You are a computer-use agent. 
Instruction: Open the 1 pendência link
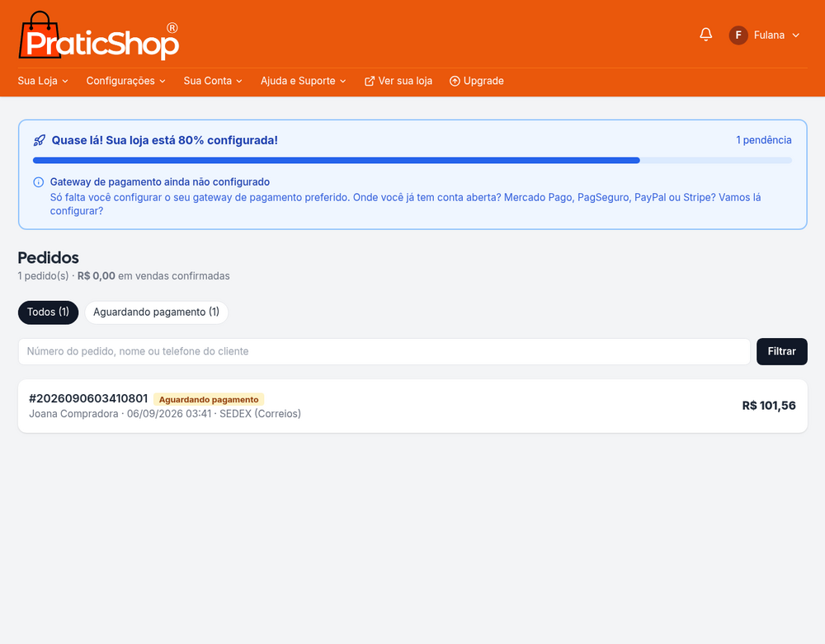pyautogui.click(x=763, y=140)
